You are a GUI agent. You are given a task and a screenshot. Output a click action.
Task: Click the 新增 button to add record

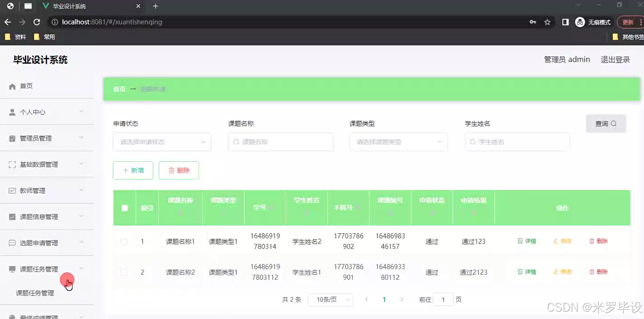coord(133,170)
